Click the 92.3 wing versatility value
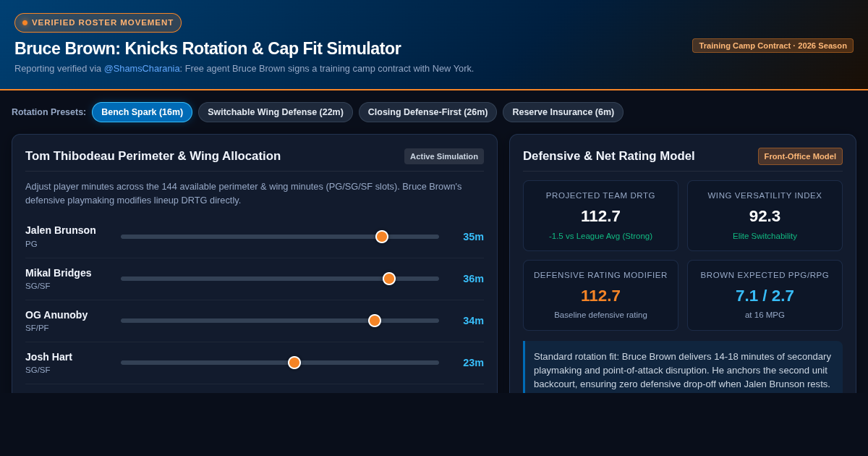Image resolution: width=868 pixels, height=456 pixels. [765, 216]
